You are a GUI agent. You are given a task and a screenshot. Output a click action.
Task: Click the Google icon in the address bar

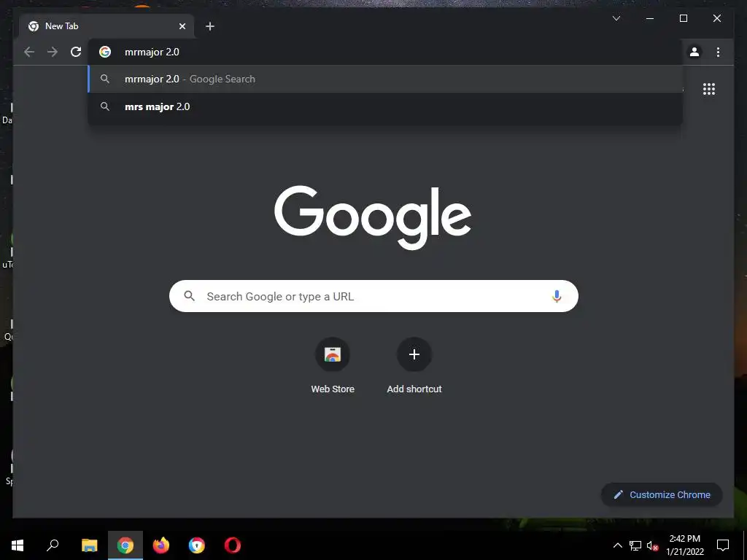pos(105,52)
